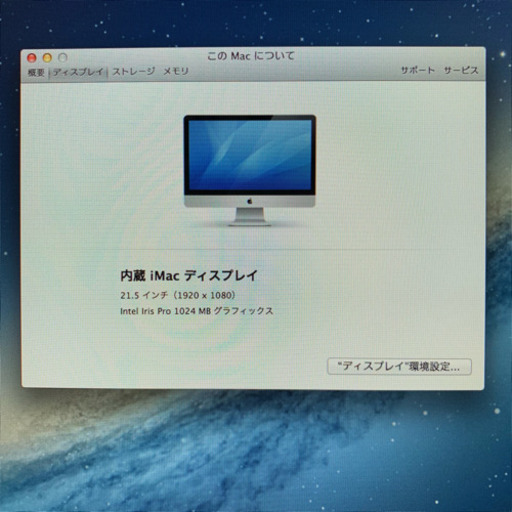Click the Intel Iris Pro 1024 MB グラフィックス text
512x512 pixels.
tap(197, 311)
